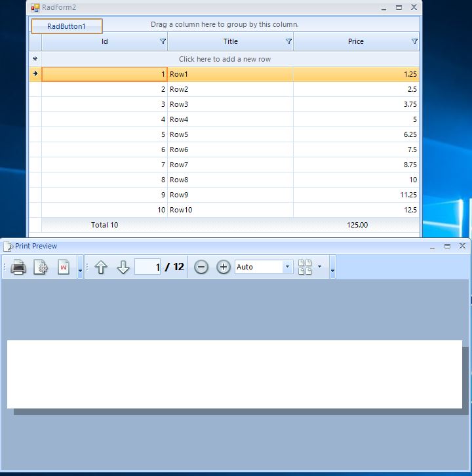472x476 pixels.
Task: Maximize the Print Preview window
Action: coord(447,247)
